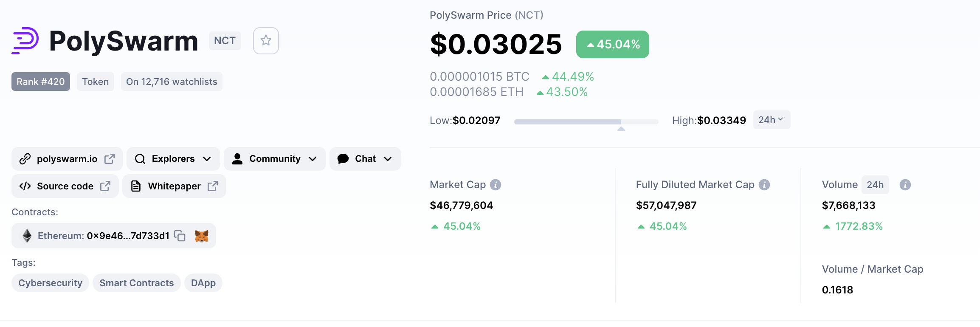This screenshot has width=980, height=327.
Task: Copy the Ethereum contract address
Action: [180, 236]
